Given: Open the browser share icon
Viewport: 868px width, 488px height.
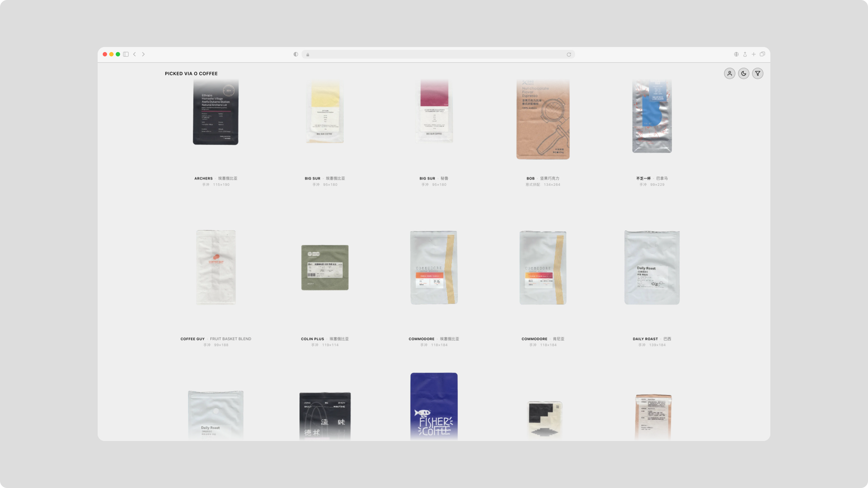Looking at the screenshot, I should click(x=745, y=54).
